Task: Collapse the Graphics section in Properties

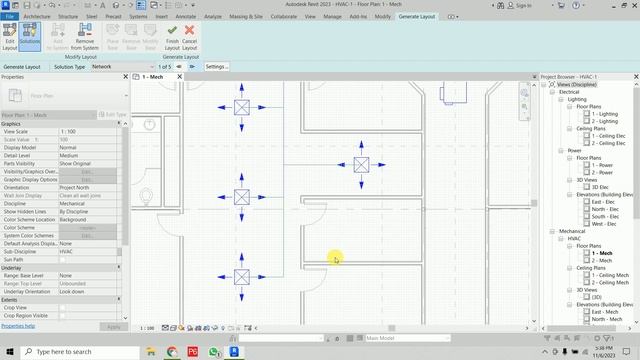Action: pos(119,123)
